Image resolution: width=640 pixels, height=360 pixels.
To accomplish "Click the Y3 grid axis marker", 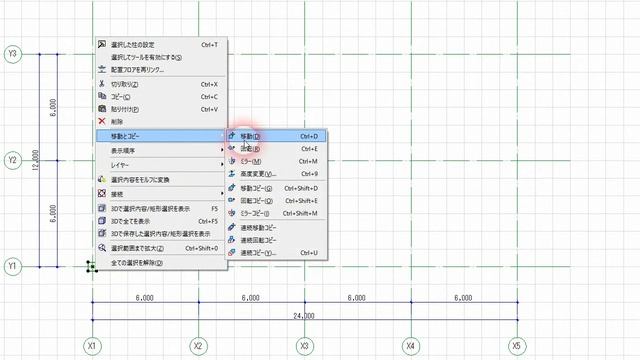I will click(13, 54).
